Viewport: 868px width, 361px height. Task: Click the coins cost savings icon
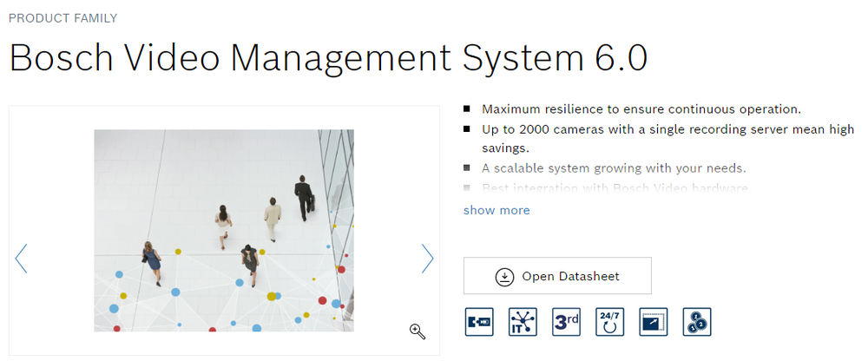pos(697,322)
